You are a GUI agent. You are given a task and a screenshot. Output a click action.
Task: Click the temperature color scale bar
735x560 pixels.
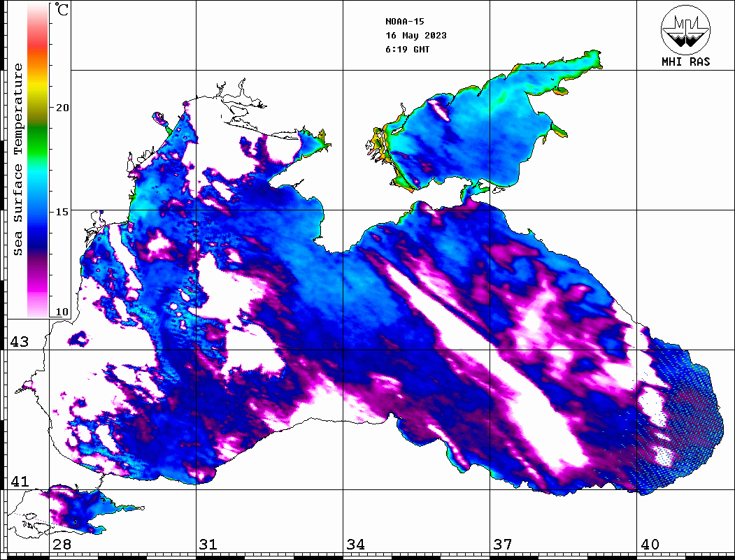click(x=38, y=160)
